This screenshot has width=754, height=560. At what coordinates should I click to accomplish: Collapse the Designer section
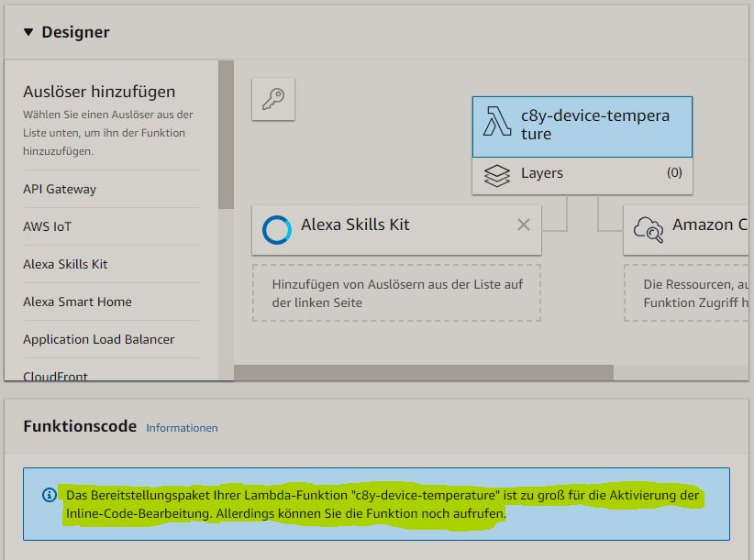(x=28, y=32)
